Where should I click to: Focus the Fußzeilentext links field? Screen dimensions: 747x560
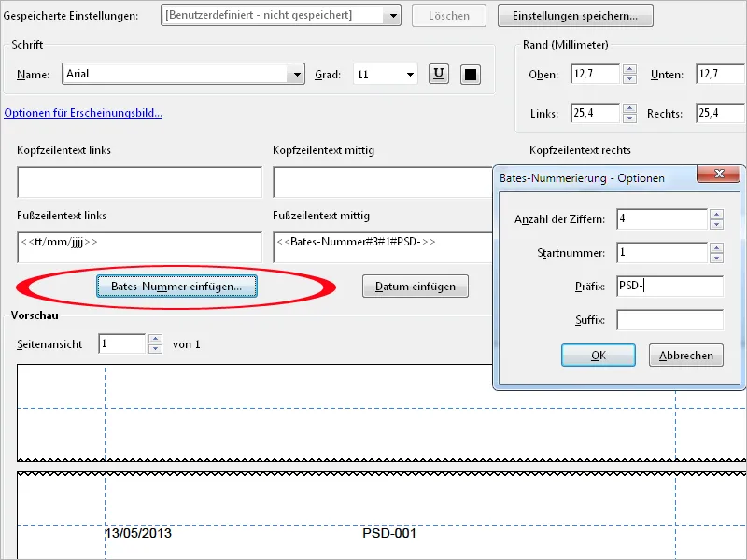[139, 247]
